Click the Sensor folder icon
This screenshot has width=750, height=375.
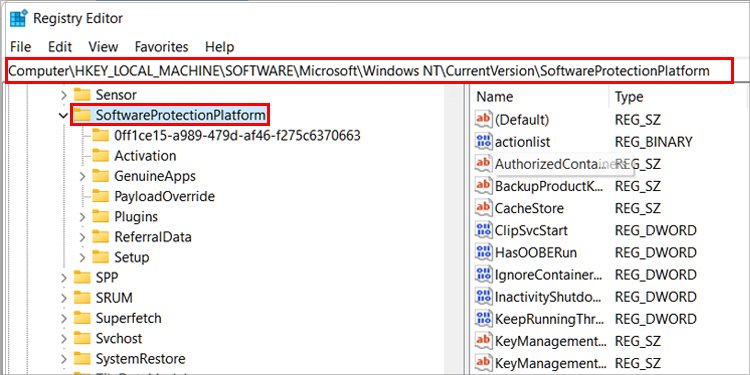82,95
